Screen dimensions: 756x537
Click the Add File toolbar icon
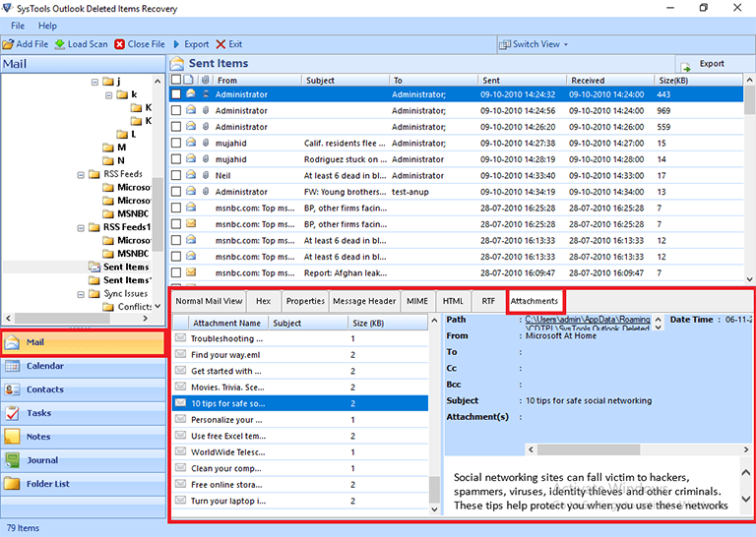[8, 44]
